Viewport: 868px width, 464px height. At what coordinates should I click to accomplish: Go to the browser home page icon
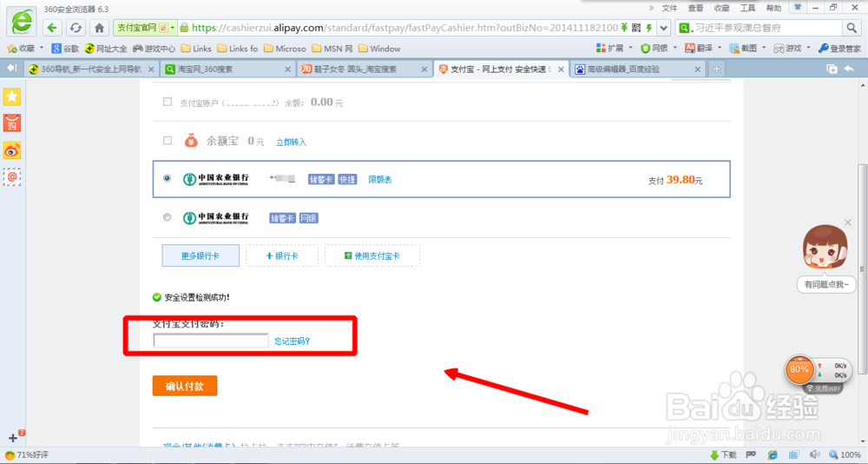click(99, 27)
